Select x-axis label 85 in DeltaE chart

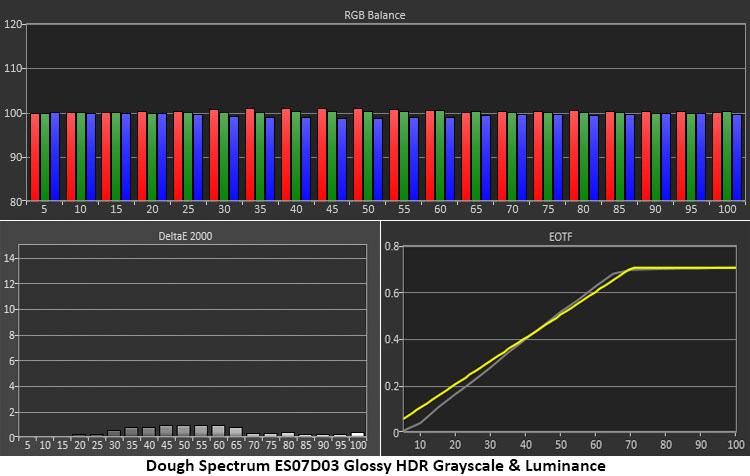click(x=306, y=445)
